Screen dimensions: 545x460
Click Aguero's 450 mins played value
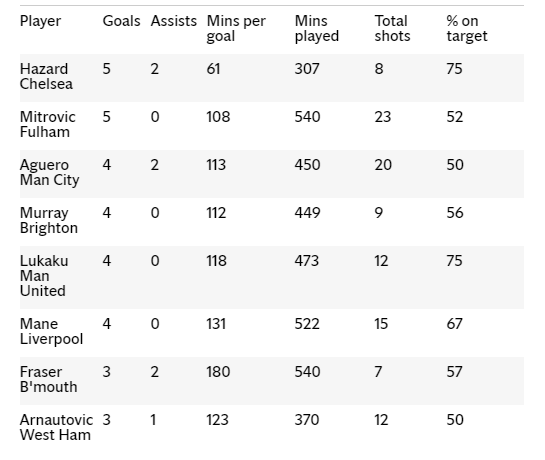point(307,165)
